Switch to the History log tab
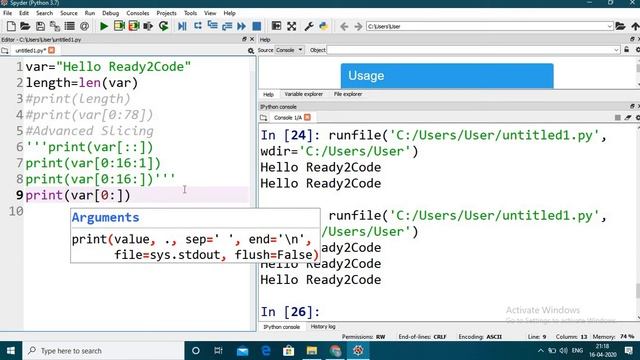 [x=323, y=327]
